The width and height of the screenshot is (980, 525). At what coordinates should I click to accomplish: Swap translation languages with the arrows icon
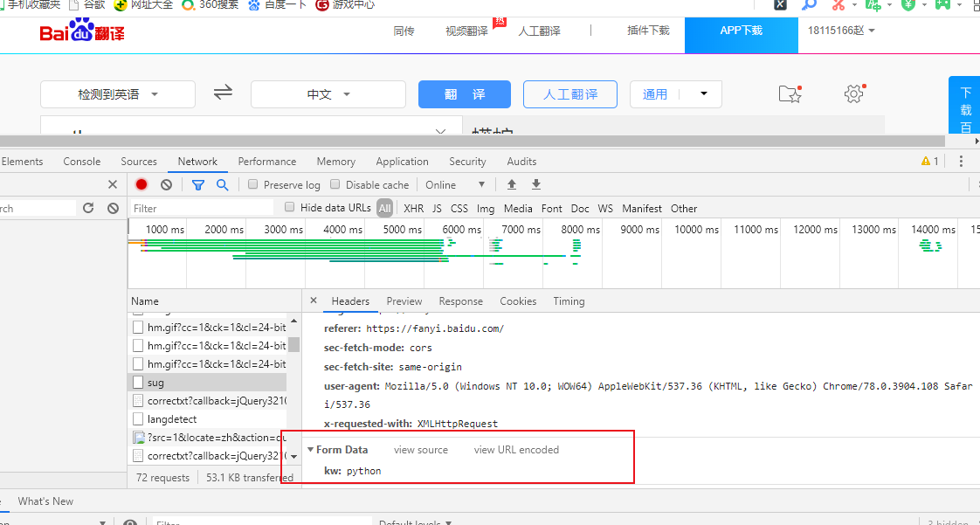[x=224, y=93]
